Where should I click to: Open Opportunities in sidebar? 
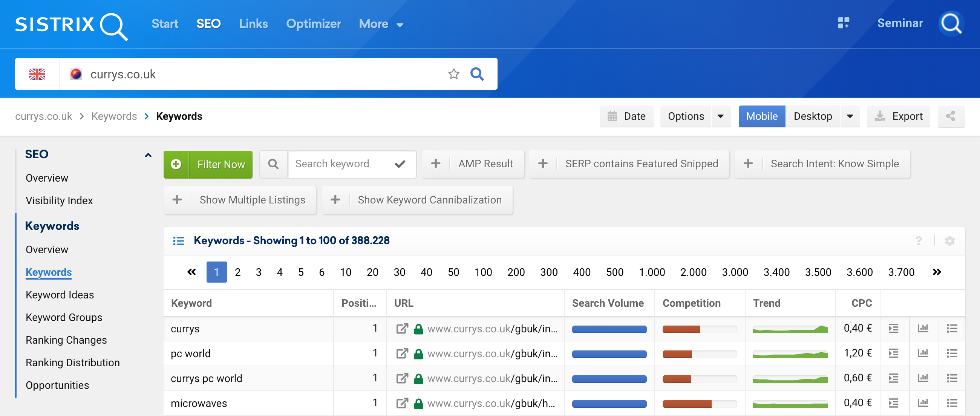(x=57, y=385)
